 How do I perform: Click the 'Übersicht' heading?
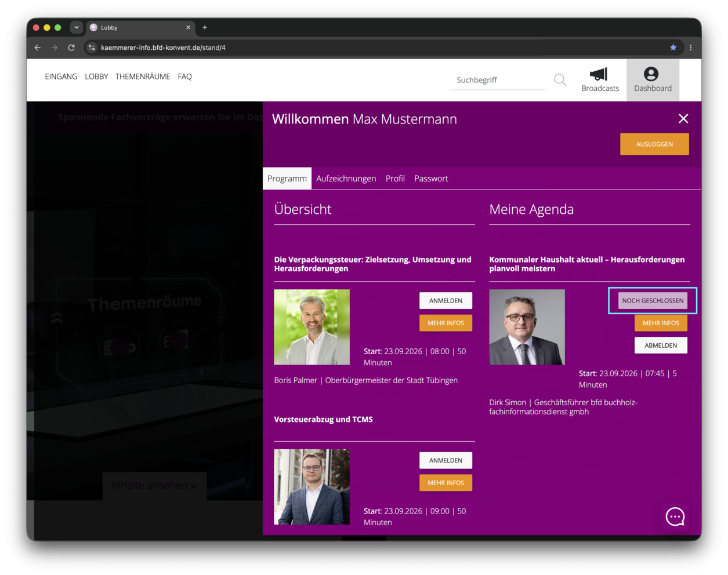(x=303, y=209)
